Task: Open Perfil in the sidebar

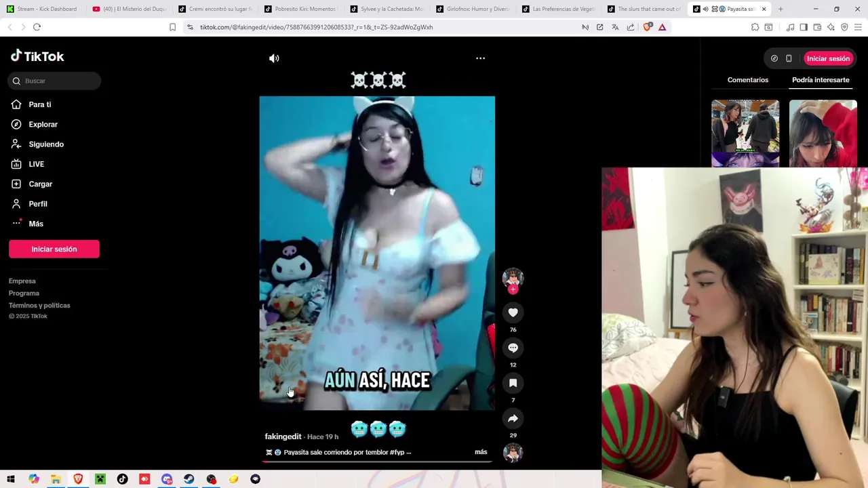Action: click(x=29, y=203)
